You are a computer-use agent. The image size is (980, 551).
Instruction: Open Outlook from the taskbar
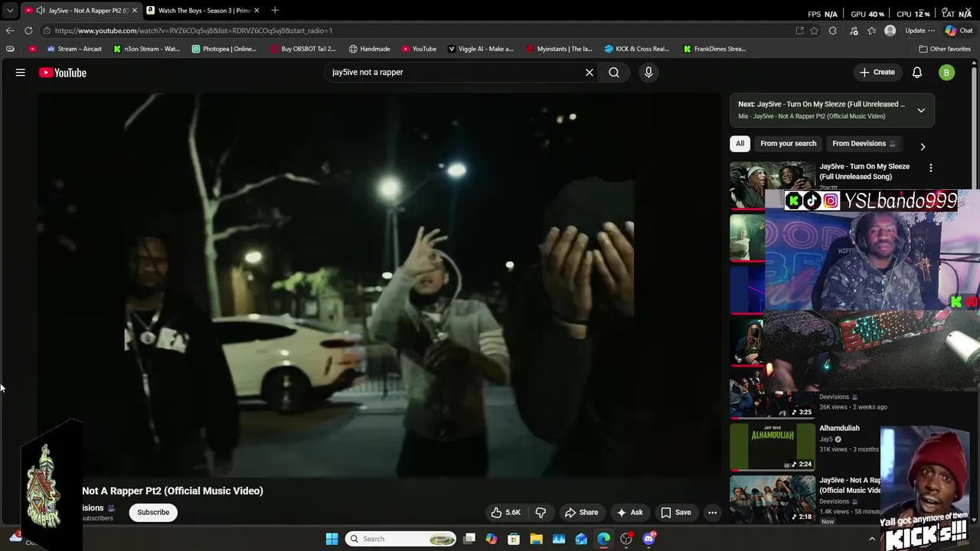pos(581,539)
